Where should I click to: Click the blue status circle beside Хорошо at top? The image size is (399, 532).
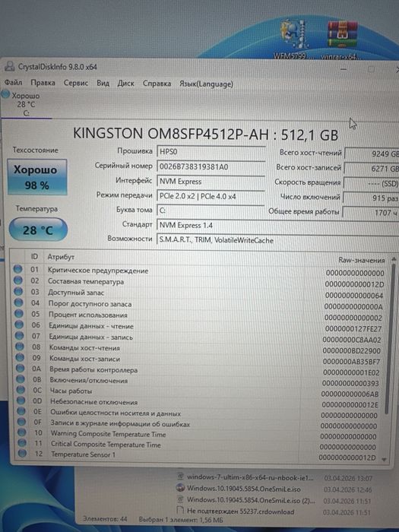6,94
